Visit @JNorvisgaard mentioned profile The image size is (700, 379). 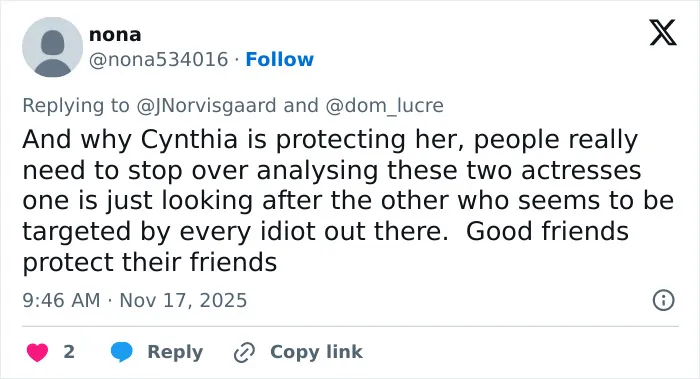coord(206,106)
